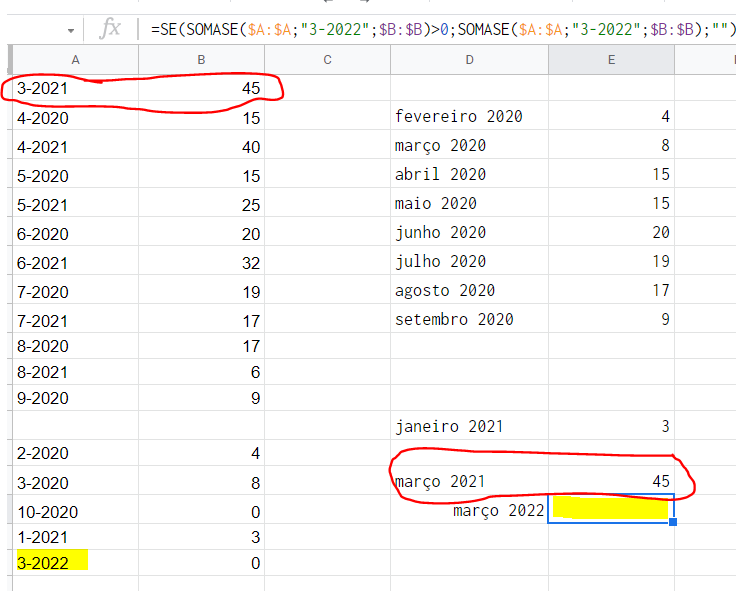
Task: Click cell 6-2020
Action: pos(75,233)
